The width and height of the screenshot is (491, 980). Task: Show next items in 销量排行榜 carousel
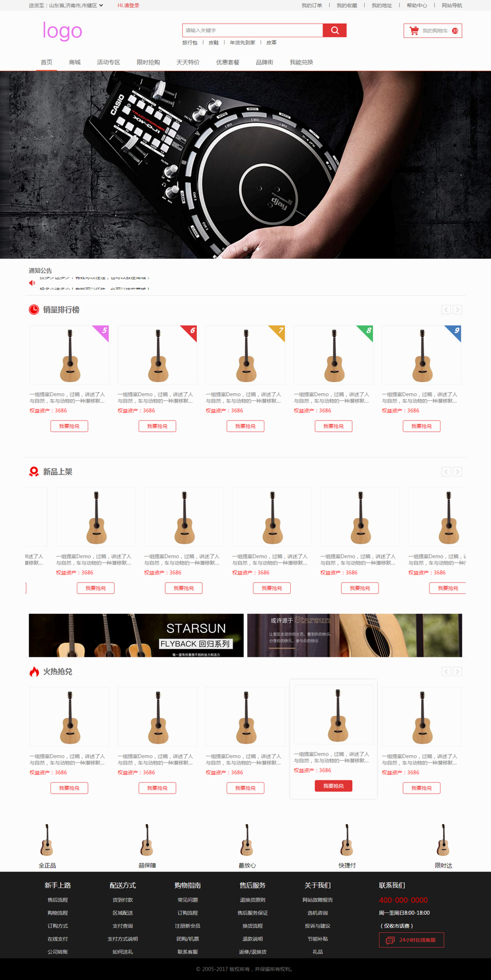[x=458, y=310]
